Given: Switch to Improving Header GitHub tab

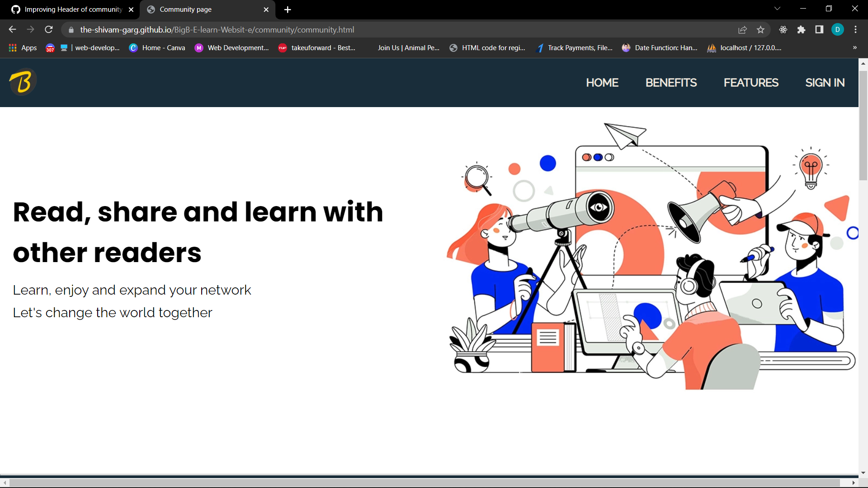Looking at the screenshot, I should coord(72,9).
